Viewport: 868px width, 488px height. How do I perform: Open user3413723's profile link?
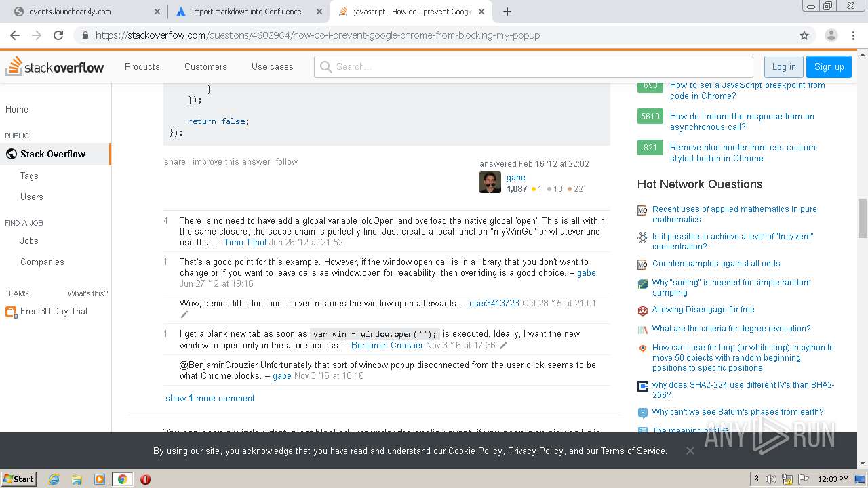click(x=494, y=303)
